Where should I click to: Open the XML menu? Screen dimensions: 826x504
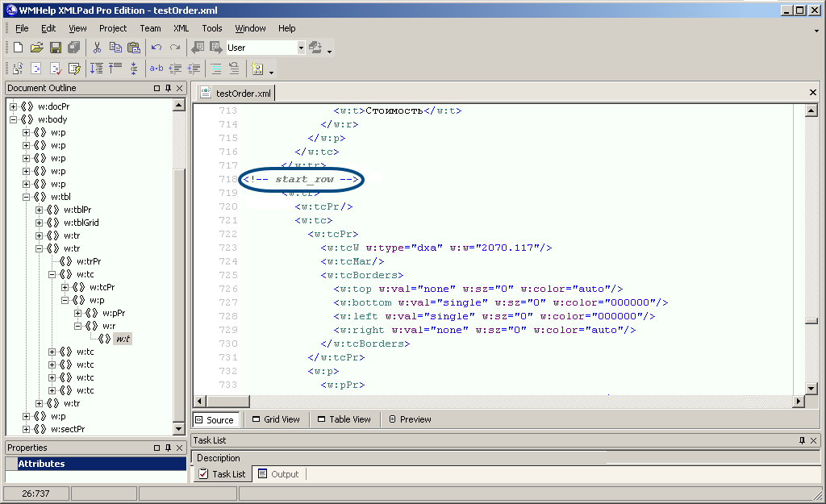pyautogui.click(x=181, y=28)
